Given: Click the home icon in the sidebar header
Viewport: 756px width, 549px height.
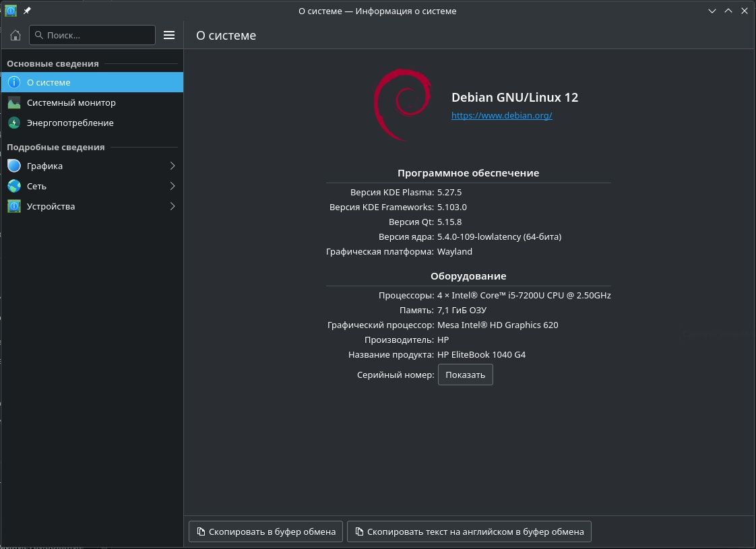Looking at the screenshot, I should 15,35.
